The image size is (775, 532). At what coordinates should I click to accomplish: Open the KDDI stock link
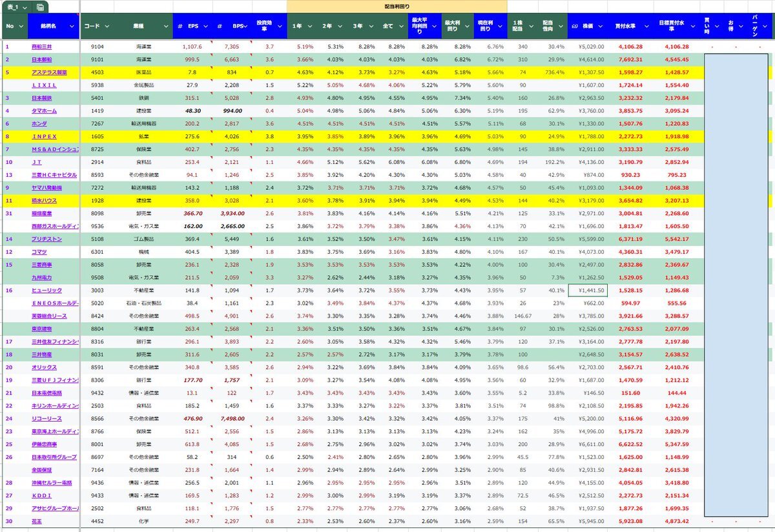tap(42, 495)
